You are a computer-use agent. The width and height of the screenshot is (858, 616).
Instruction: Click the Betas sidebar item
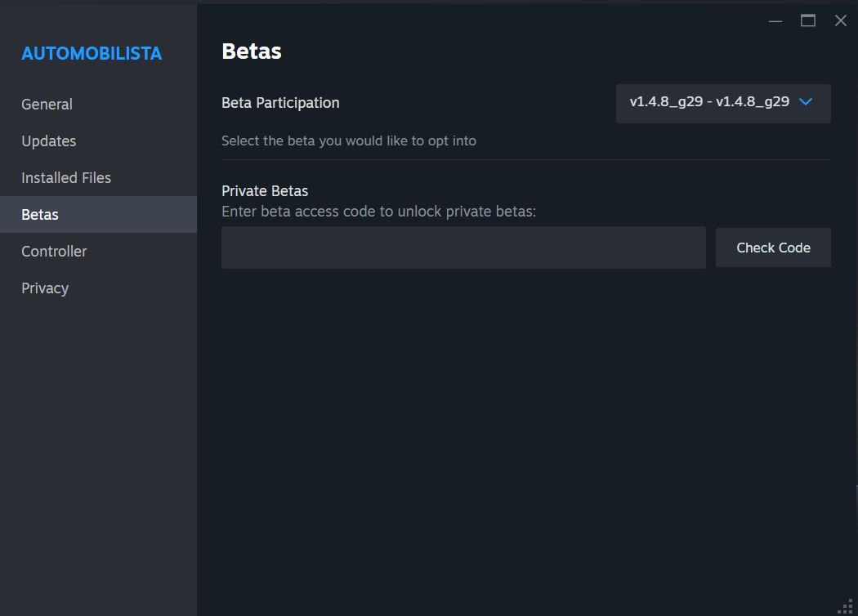coord(40,215)
